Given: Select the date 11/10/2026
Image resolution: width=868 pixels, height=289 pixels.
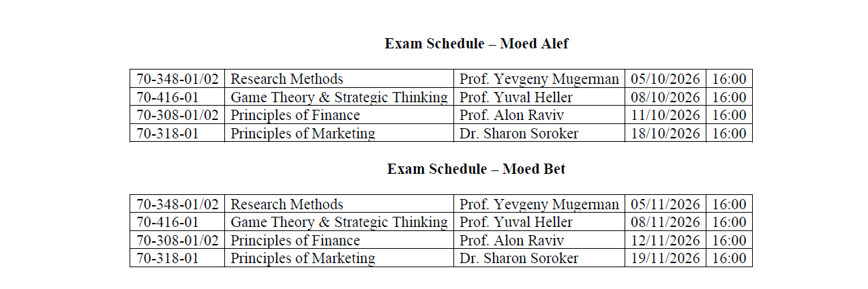Looking at the screenshot, I should coord(665,115).
